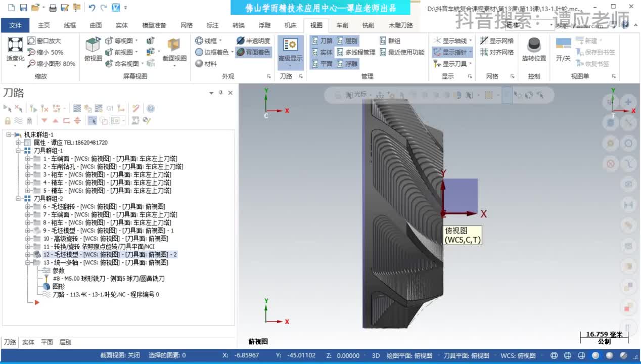
Task: Toggle the 群组 groups manager panel
Action: 390,41
